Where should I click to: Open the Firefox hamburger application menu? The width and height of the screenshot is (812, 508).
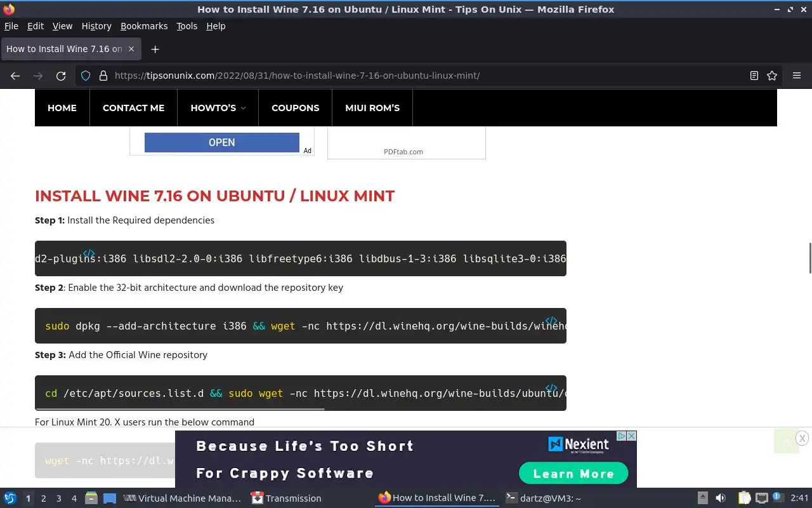[797, 76]
